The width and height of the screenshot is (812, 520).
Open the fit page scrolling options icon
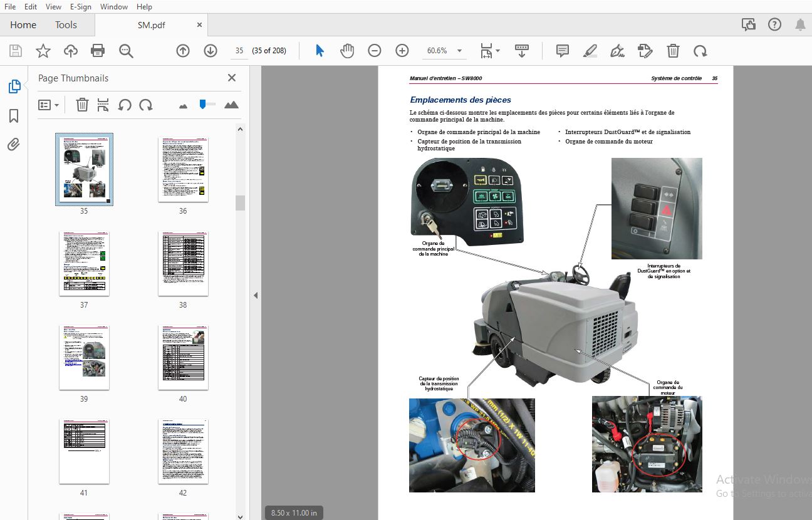tap(486, 51)
